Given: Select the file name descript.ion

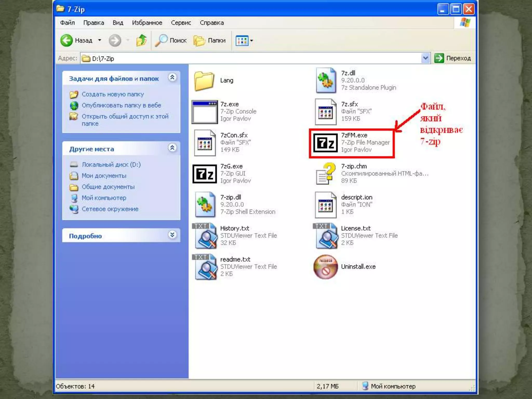Looking at the screenshot, I should [x=357, y=197].
